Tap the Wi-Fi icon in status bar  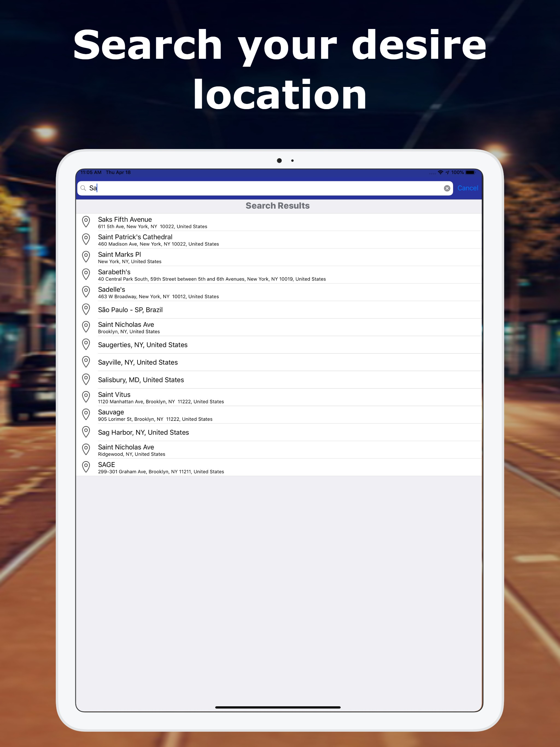click(441, 173)
